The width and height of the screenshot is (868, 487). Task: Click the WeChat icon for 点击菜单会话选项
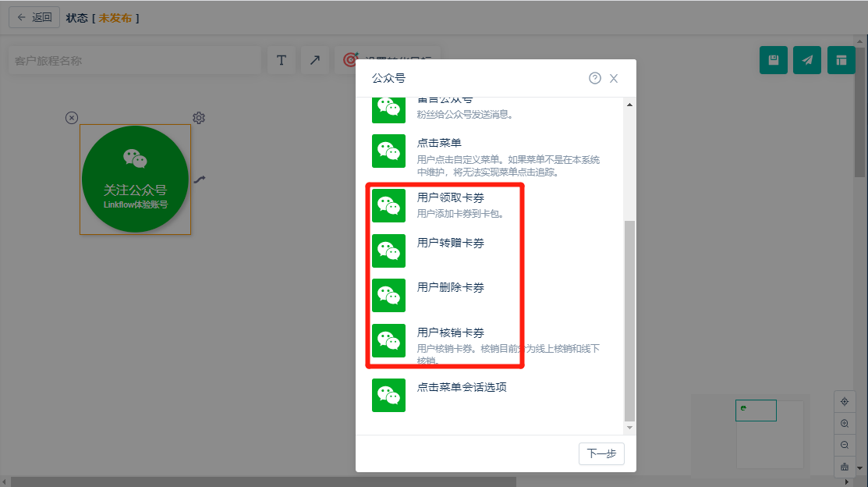pos(388,395)
